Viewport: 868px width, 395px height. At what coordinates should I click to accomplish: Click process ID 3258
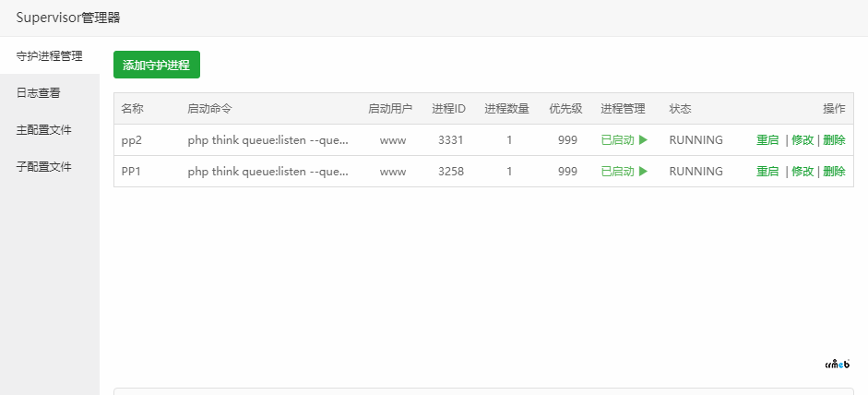click(x=450, y=172)
